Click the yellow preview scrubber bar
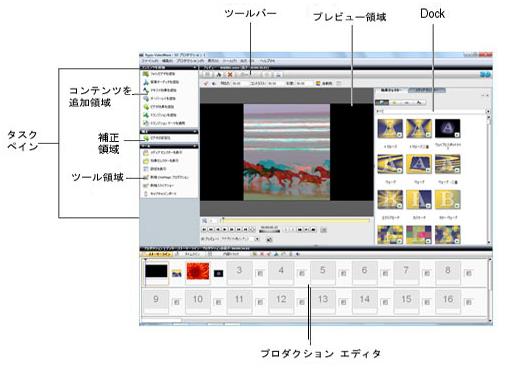The image size is (505, 373). click(x=296, y=220)
